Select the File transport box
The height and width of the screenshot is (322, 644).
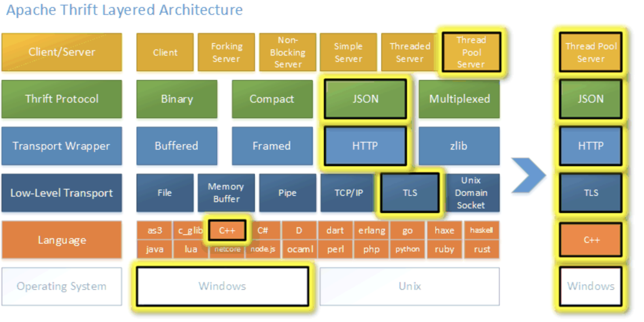pos(165,193)
